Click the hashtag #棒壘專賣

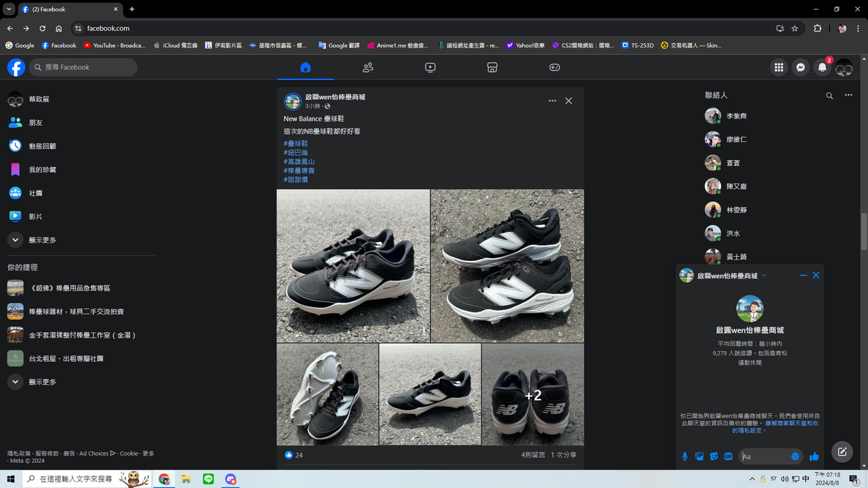click(299, 170)
